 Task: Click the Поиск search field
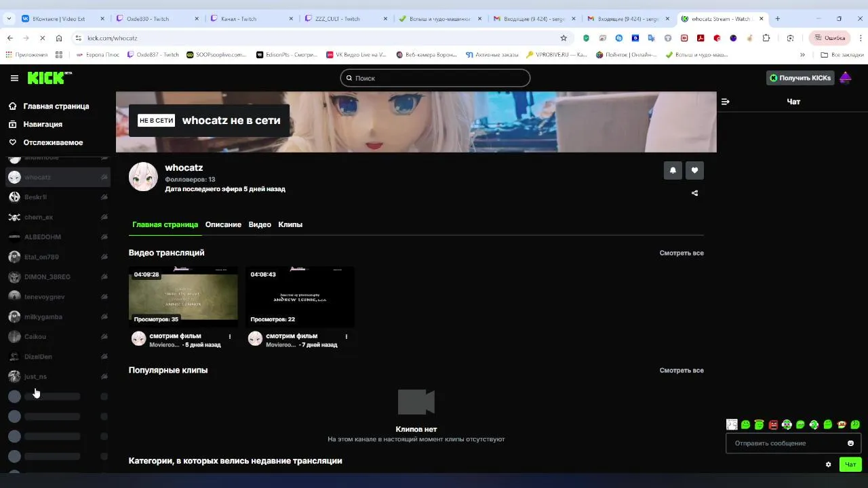(x=435, y=78)
